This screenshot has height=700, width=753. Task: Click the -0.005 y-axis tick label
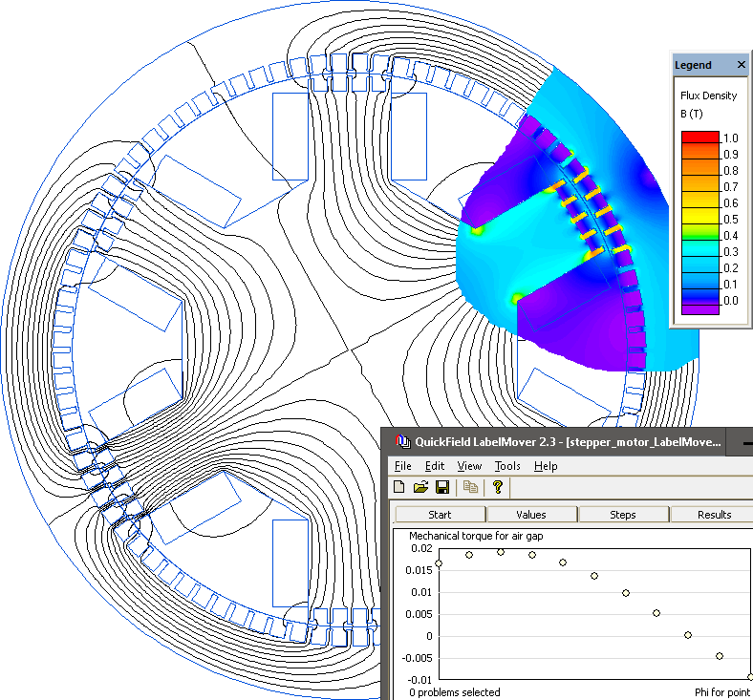[417, 658]
